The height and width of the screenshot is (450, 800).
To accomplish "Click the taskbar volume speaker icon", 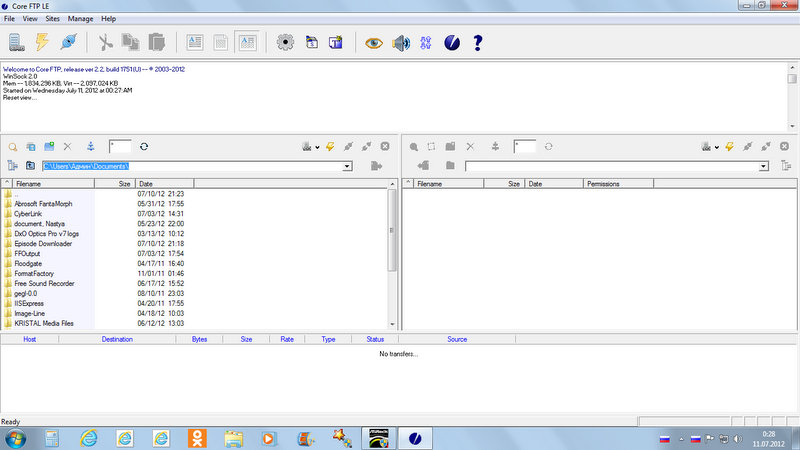I will 738,439.
